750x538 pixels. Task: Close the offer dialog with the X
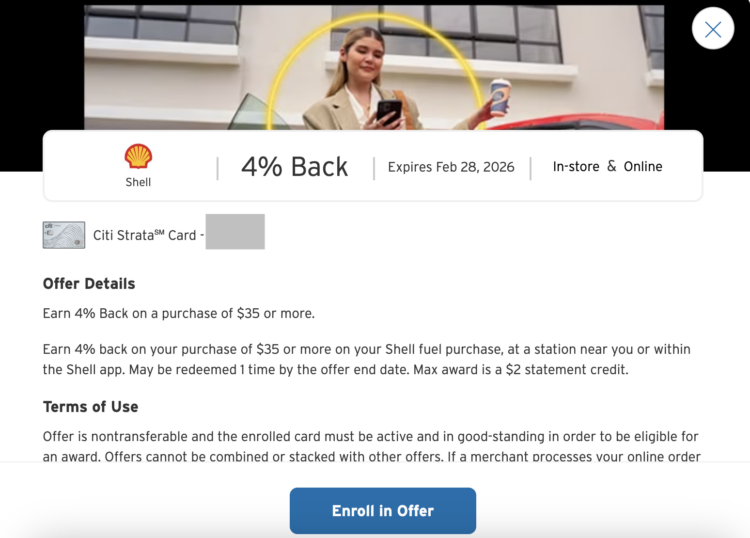point(713,29)
